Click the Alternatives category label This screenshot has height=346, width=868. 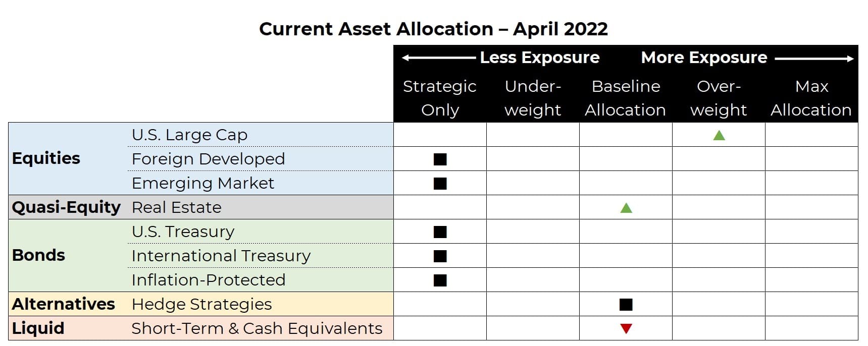(x=64, y=304)
